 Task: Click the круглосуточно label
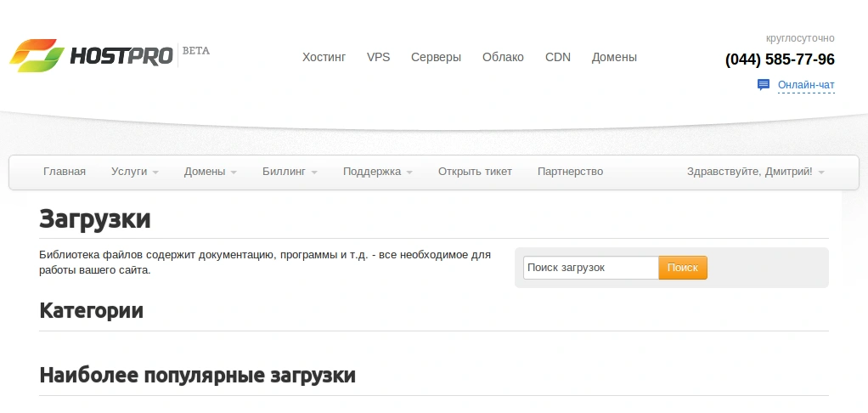[800, 38]
